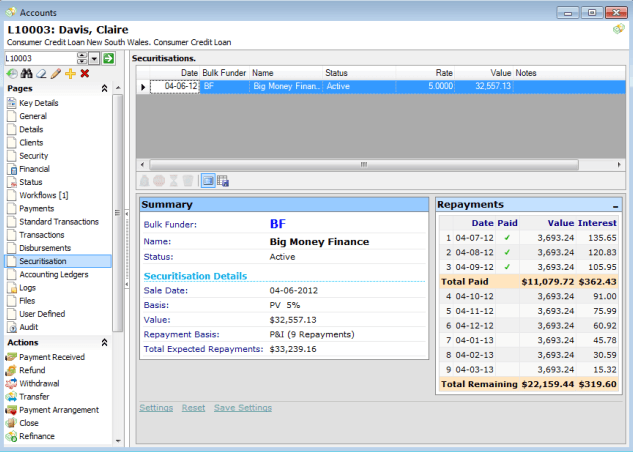Click the Transfer action icon
Image resolution: width=633 pixels, height=452 pixels.
click(x=11, y=397)
